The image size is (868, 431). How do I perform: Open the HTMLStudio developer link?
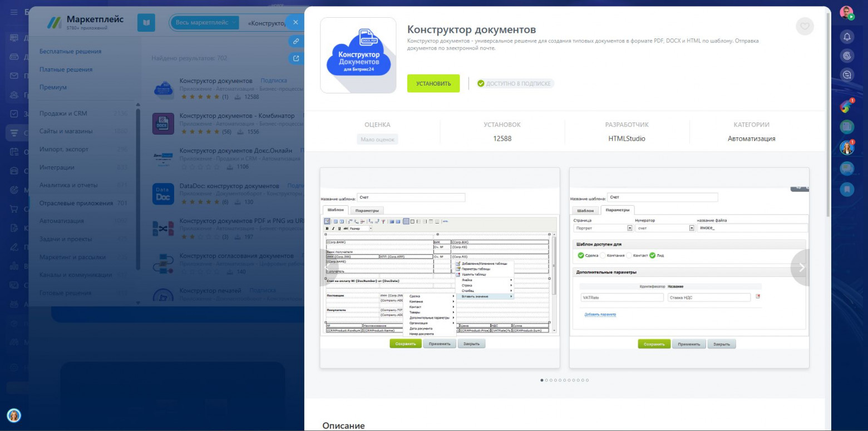627,138
